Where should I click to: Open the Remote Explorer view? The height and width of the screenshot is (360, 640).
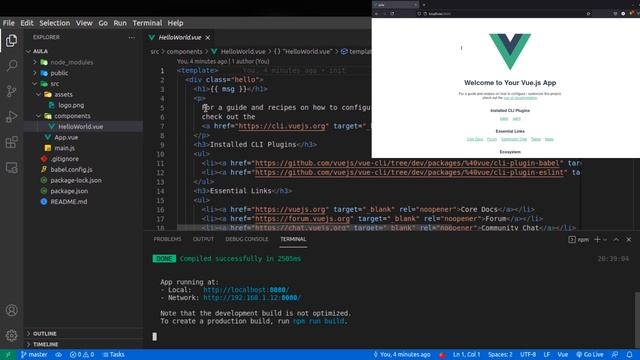click(x=11, y=168)
